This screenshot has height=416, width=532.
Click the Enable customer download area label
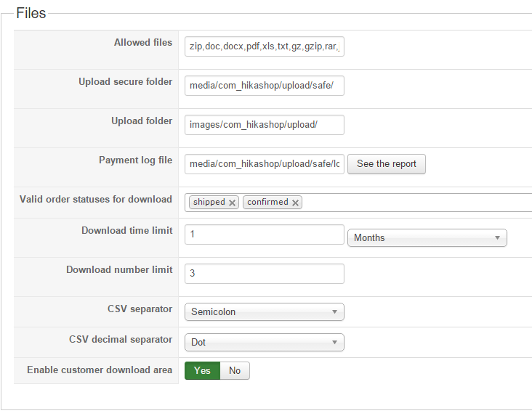point(100,370)
